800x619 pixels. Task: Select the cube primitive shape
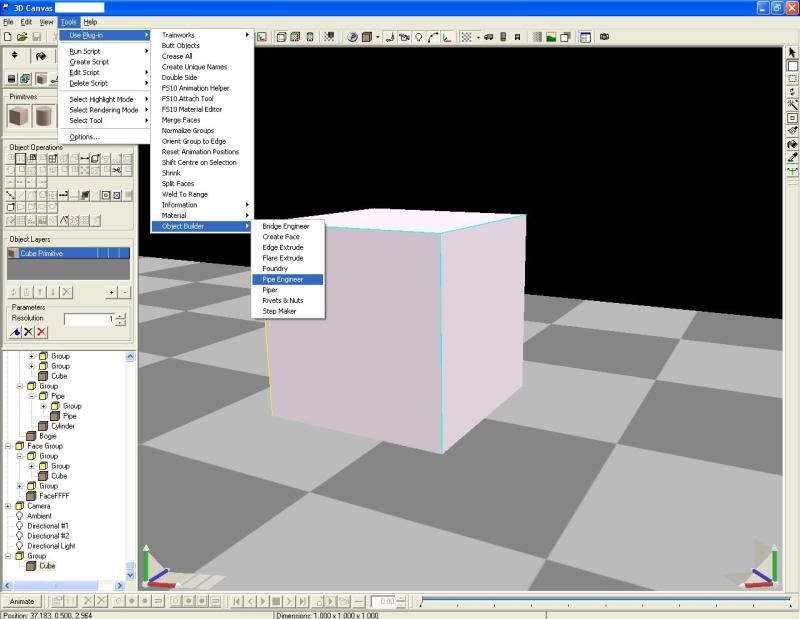(x=20, y=117)
